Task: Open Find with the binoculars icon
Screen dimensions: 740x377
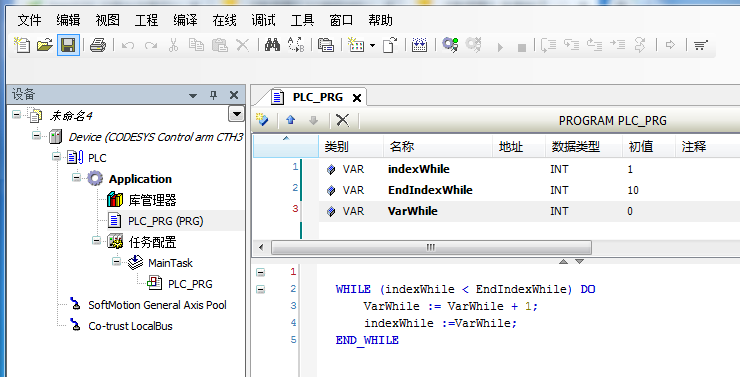Action: pyautogui.click(x=272, y=45)
